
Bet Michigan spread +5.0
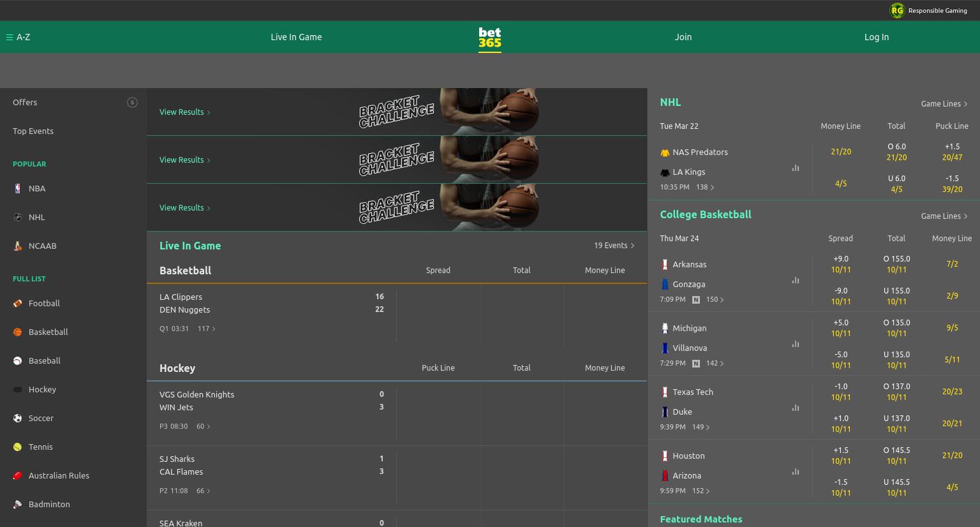point(841,328)
